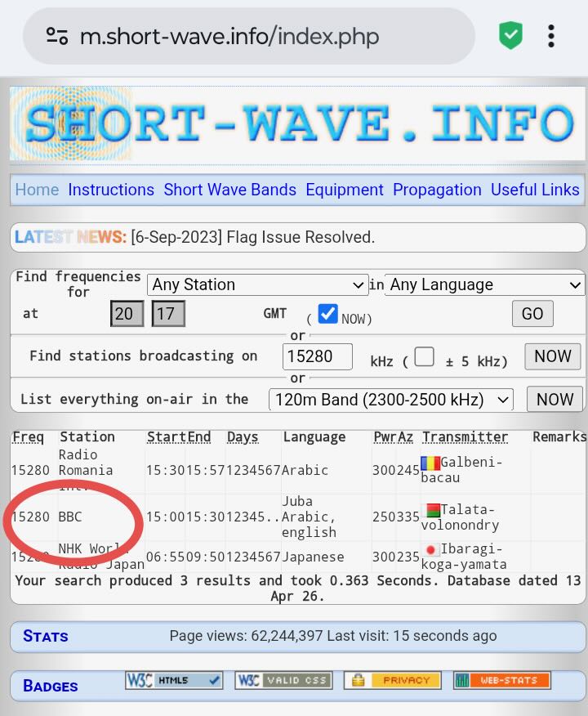Expand the Any Language dropdown
The height and width of the screenshot is (716, 588).
point(484,284)
